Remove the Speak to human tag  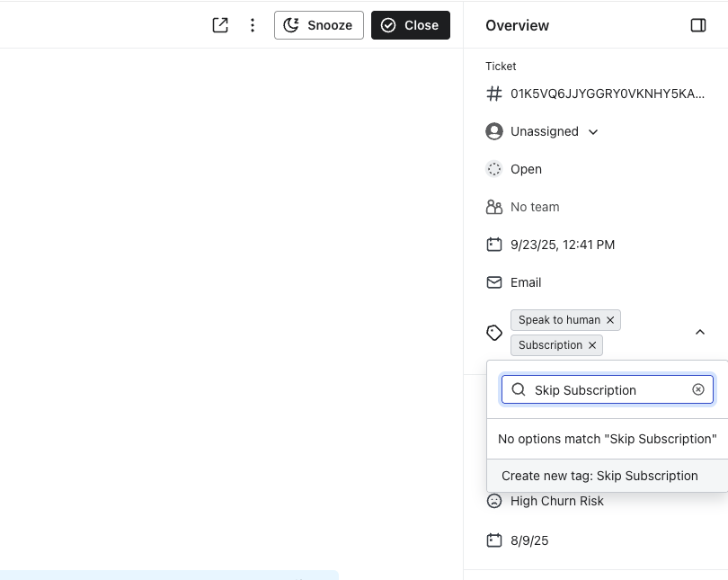(610, 320)
